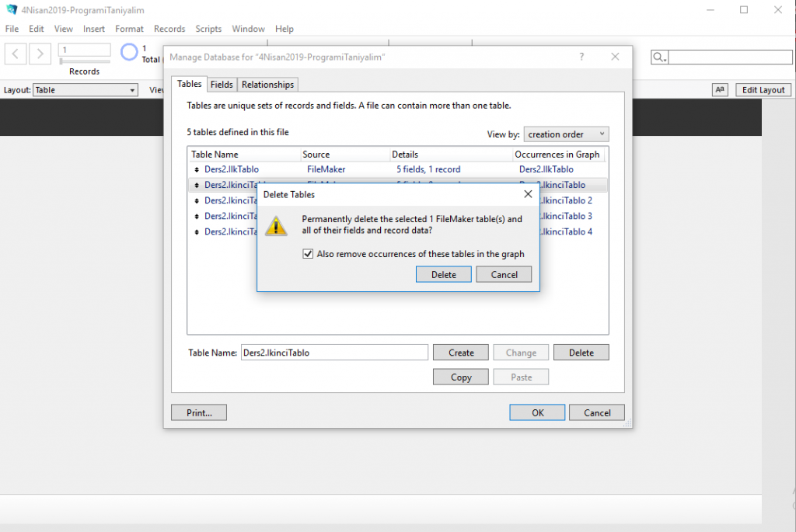The width and height of the screenshot is (796, 532).
Task: Click reorder handle of row with IkinciTablo 2 occurrence
Action: coord(197,201)
